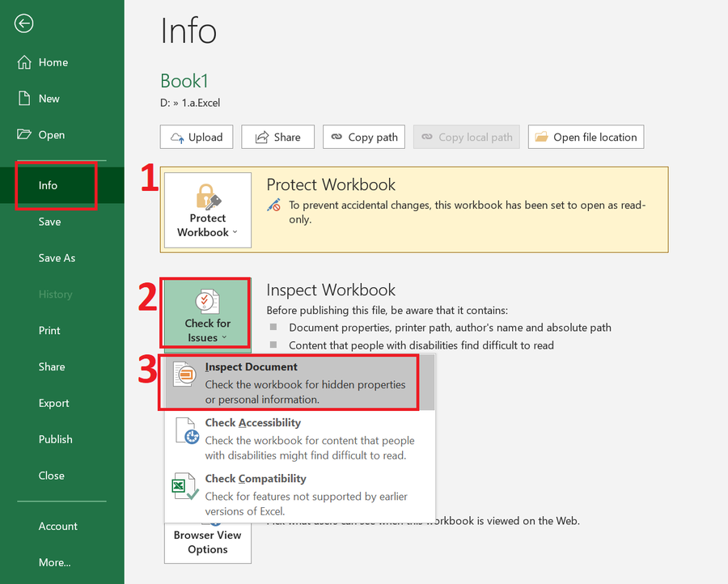
Task: Open Share in the sidebar
Action: click(62, 366)
